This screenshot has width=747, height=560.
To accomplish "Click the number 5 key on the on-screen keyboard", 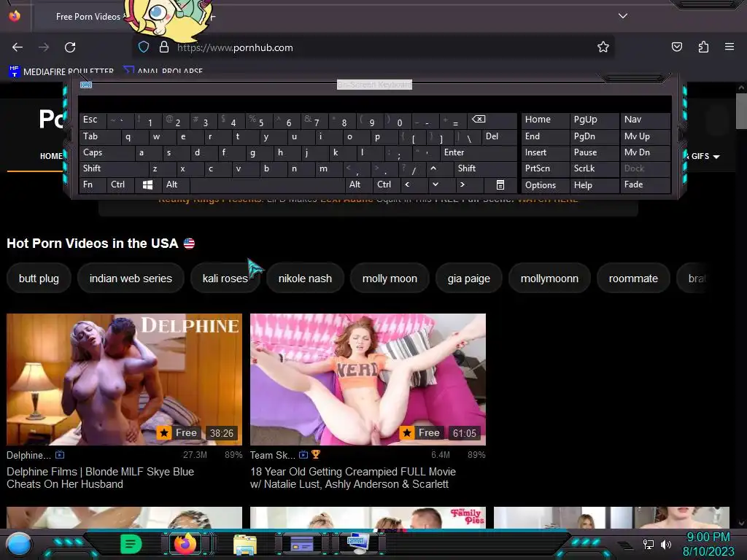I will click(x=258, y=120).
